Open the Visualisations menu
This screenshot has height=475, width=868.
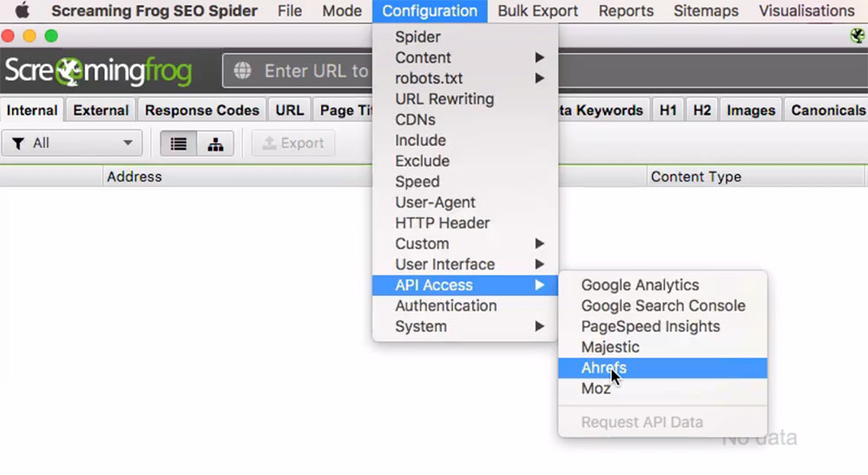pos(806,10)
